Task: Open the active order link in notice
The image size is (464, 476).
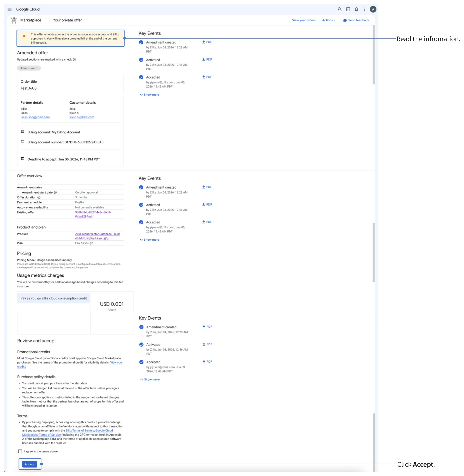Action: point(69,34)
